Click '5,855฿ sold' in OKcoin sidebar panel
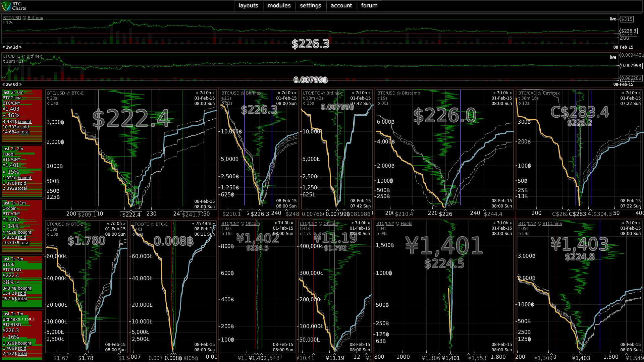 click(14, 237)
